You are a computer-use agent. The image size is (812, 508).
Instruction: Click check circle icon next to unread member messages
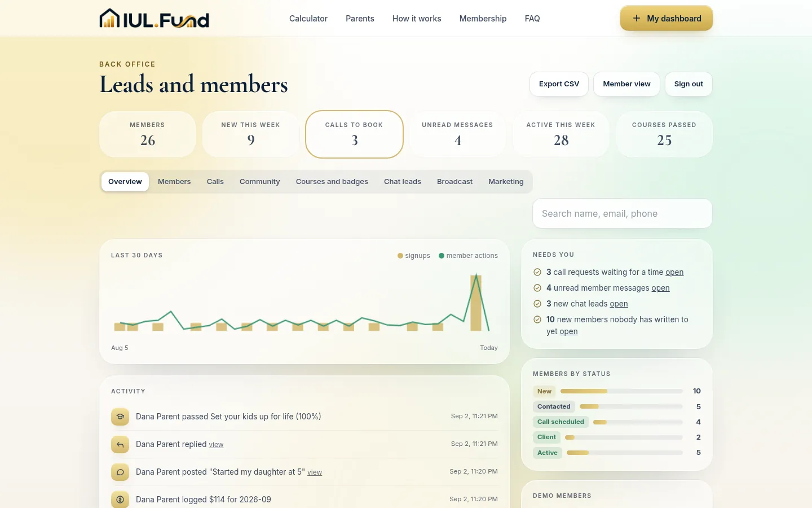tap(537, 288)
